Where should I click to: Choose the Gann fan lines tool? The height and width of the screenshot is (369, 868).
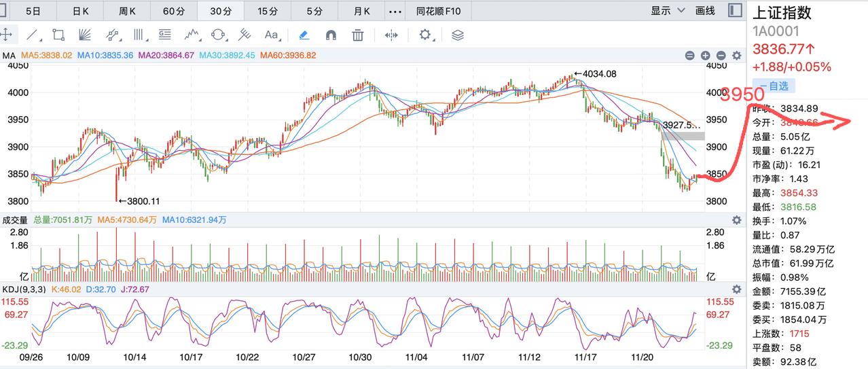(85, 35)
